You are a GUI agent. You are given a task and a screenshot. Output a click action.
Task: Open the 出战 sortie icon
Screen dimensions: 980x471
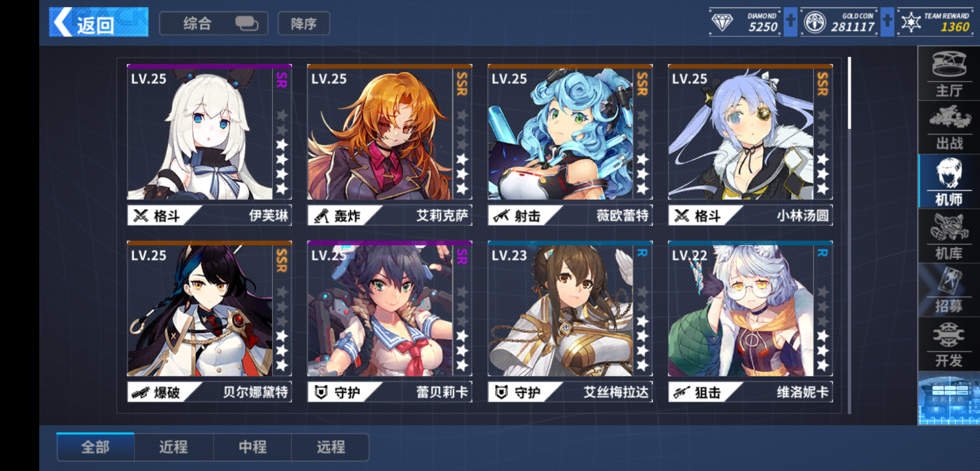pyautogui.click(x=949, y=128)
